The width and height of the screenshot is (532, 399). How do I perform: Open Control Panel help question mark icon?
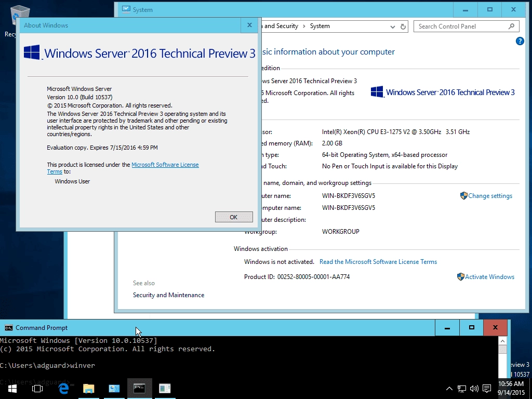520,41
